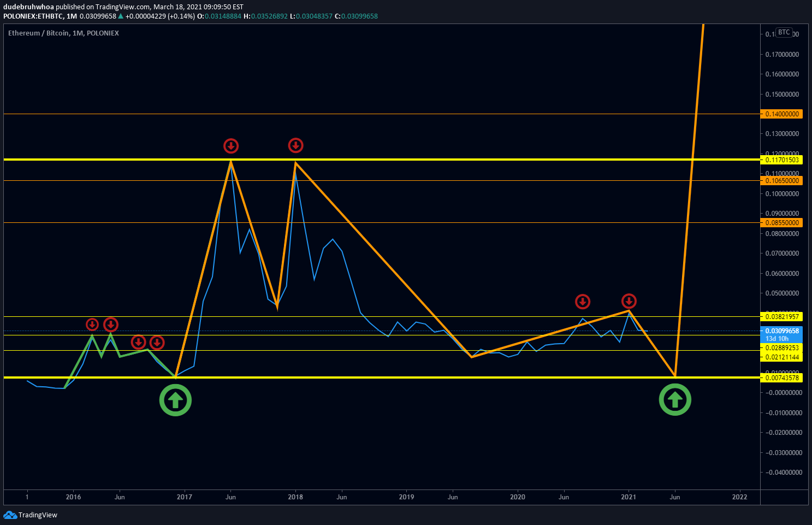
Task: Click the 2017 label on time axis
Action: 185,497
